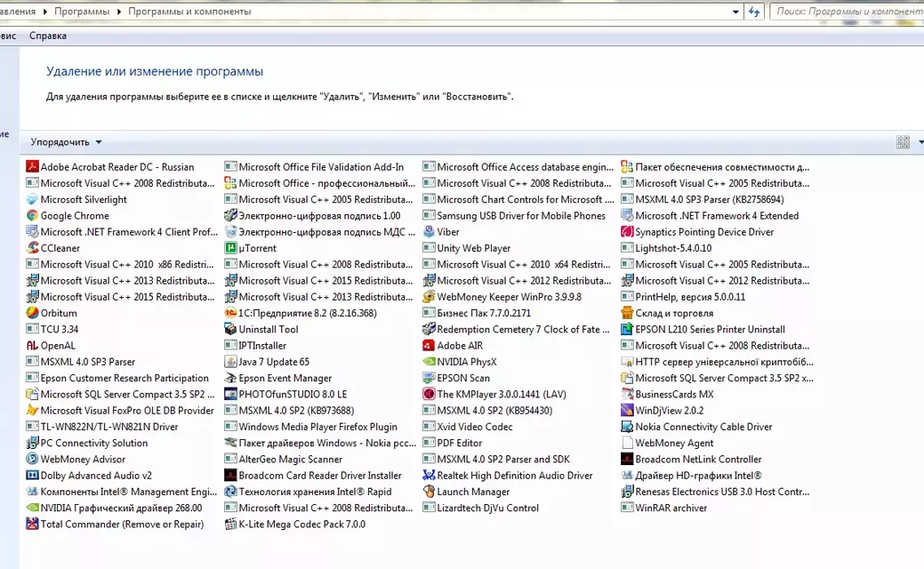Viewport: 924px width, 569px height.
Task: Click the BusinessCards MX icon
Action: [x=627, y=394]
